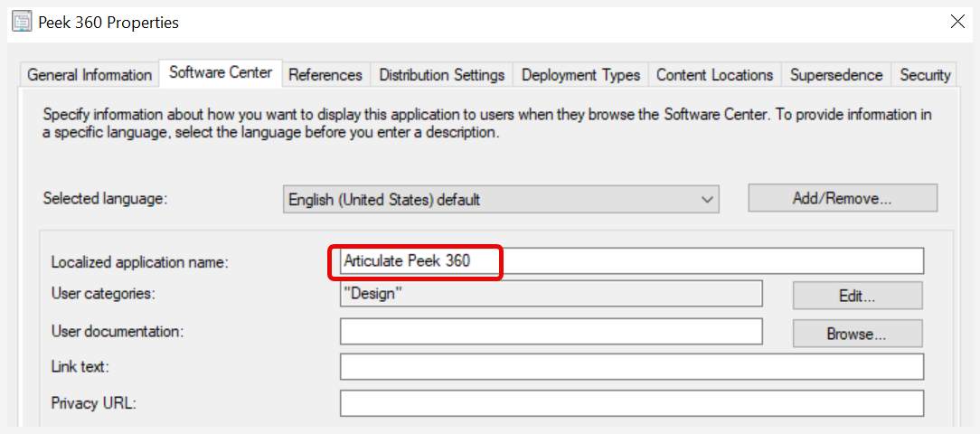
Task: Expand the Selected language dropdown
Action: [x=501, y=200]
